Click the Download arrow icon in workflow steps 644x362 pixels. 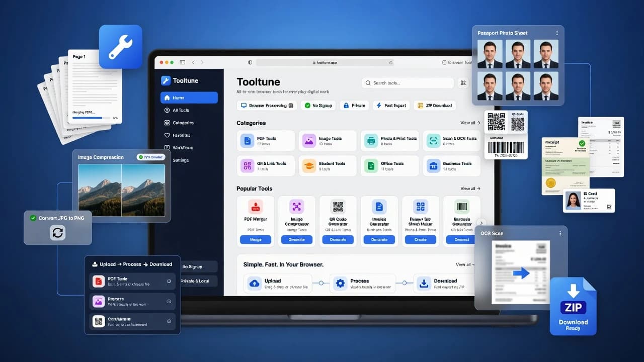click(x=424, y=284)
